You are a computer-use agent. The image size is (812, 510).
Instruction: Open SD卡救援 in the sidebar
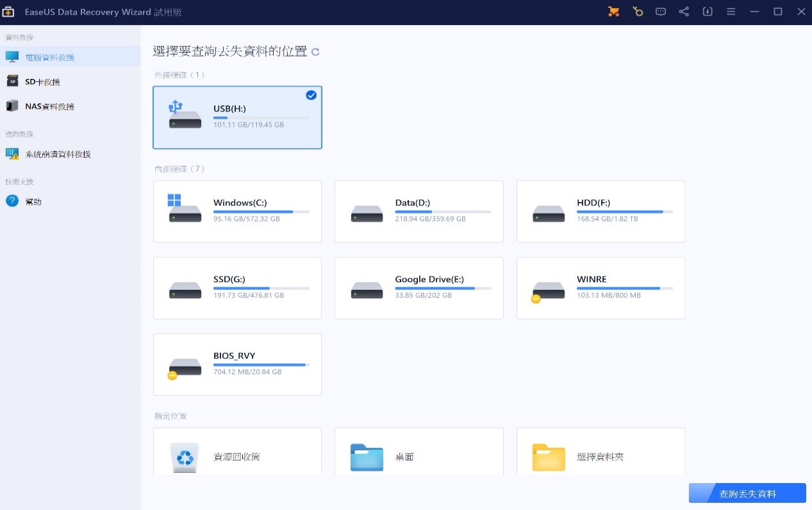70,81
